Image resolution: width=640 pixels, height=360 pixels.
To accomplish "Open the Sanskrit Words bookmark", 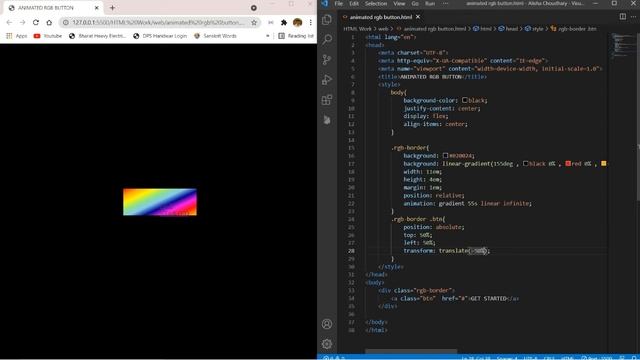I will (215, 36).
